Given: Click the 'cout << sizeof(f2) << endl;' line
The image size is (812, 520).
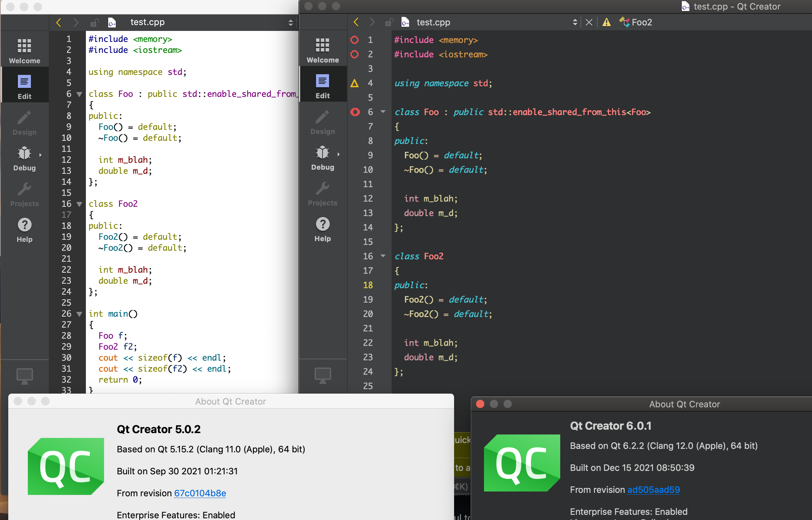Looking at the screenshot, I should [165, 369].
